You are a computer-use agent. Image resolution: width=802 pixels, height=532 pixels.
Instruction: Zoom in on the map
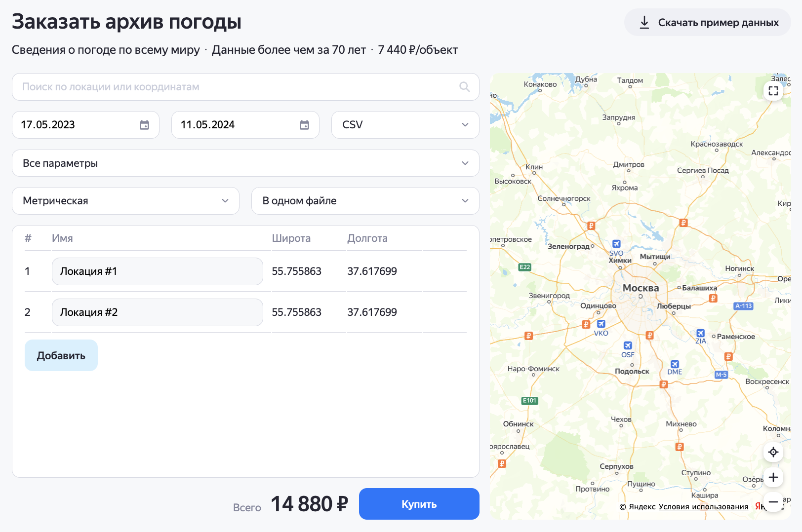click(773, 477)
